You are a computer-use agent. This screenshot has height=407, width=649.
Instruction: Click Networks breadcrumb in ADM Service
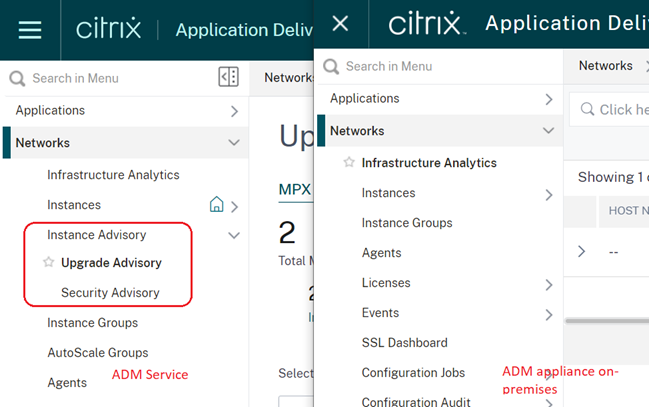click(288, 77)
